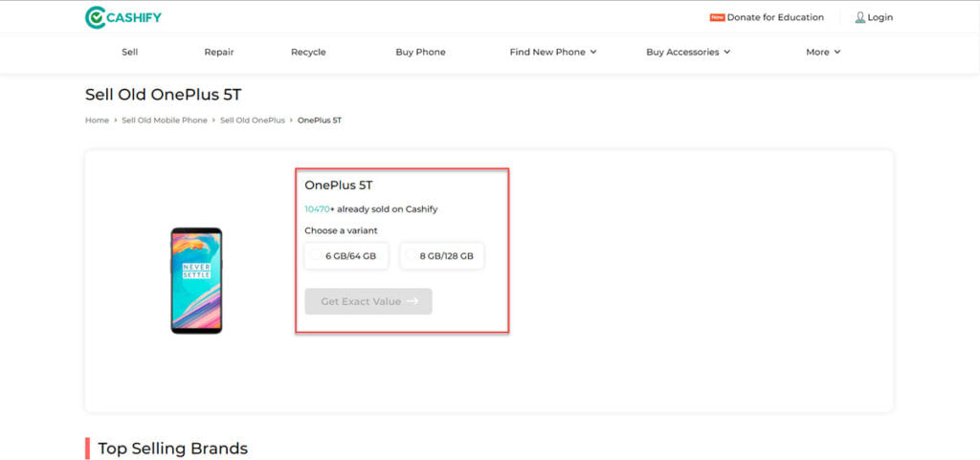980x460 pixels.
Task: Click the Top Selling Brands heading
Action: [x=172, y=449]
